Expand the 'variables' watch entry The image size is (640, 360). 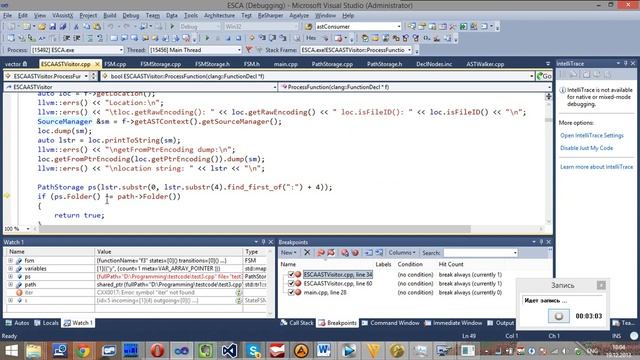tap(10, 269)
